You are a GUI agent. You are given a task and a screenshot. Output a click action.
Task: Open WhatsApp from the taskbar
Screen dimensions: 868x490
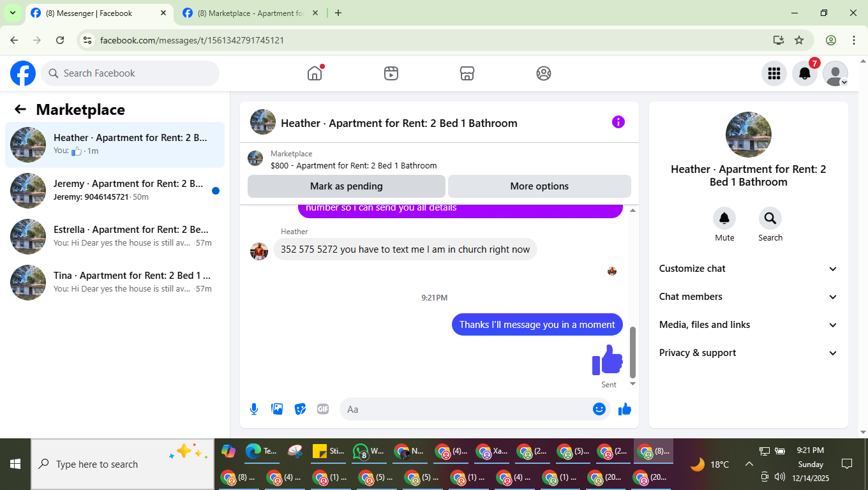(370, 451)
